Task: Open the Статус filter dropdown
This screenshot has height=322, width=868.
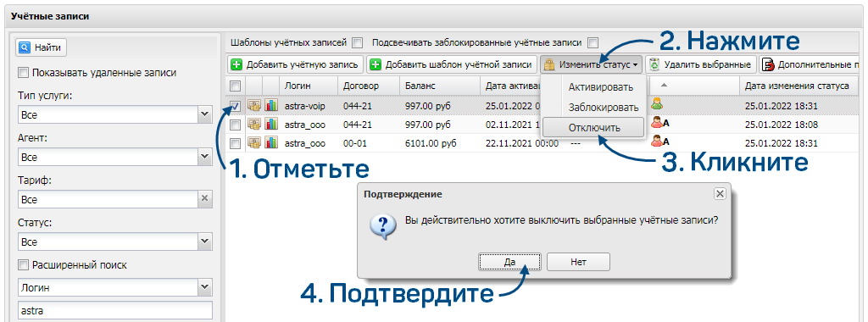Action: pyautogui.click(x=205, y=241)
